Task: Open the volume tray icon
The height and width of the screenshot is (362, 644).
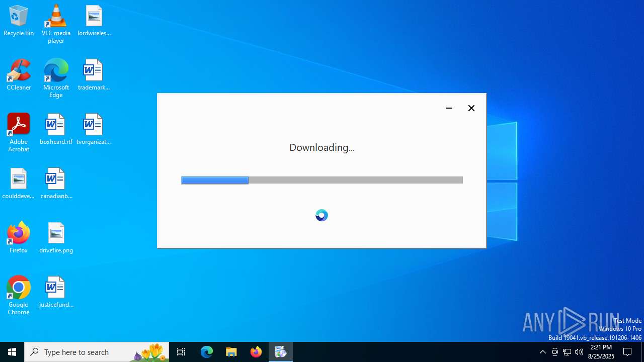Action: (x=579, y=352)
